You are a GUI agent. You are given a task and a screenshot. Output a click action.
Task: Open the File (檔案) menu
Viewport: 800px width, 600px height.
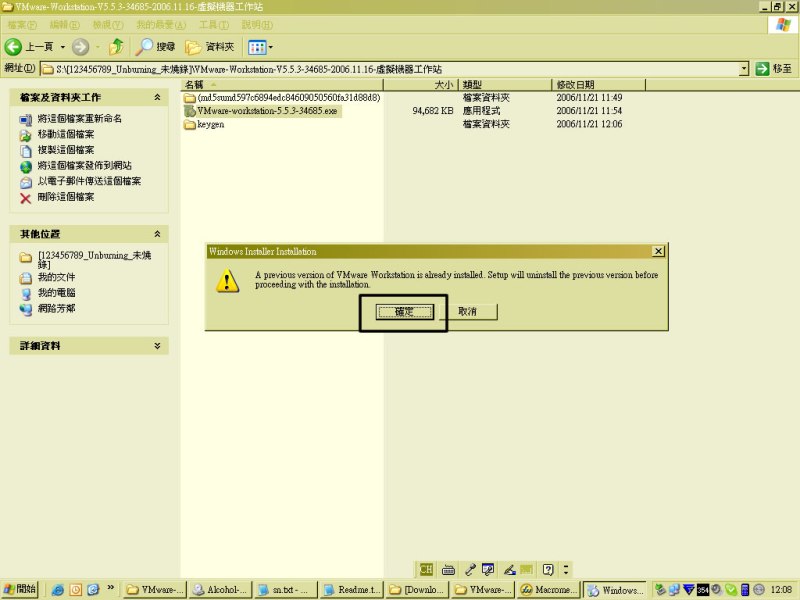click(x=22, y=25)
